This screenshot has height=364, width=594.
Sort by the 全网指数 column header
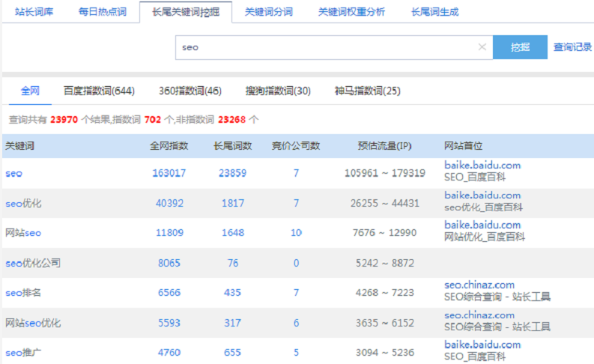click(x=169, y=145)
